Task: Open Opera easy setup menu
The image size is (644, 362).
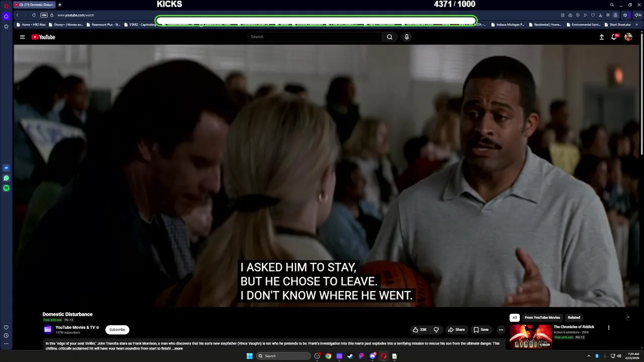Action: click(608, 15)
